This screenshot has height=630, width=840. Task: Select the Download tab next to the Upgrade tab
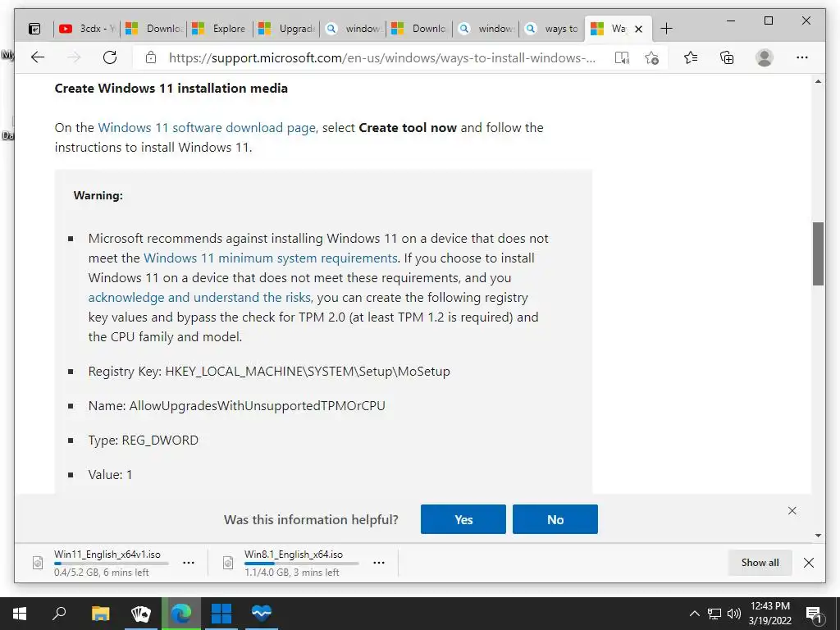[419, 29]
